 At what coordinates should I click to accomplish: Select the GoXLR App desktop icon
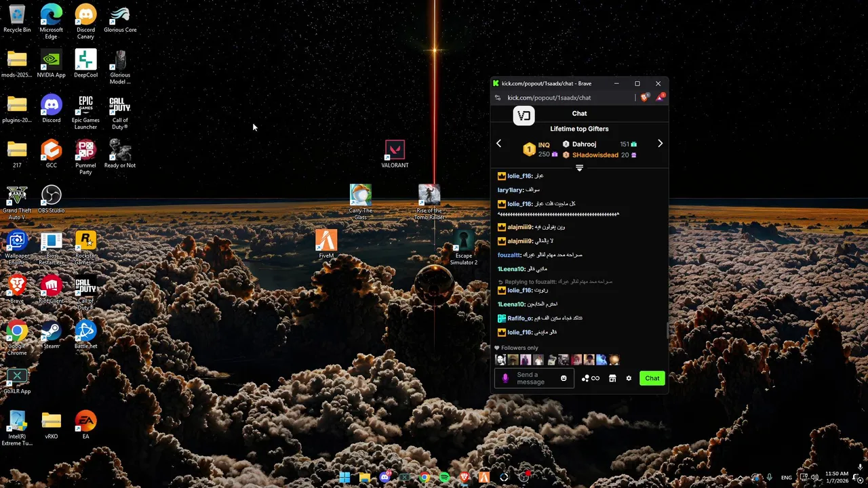(x=17, y=380)
